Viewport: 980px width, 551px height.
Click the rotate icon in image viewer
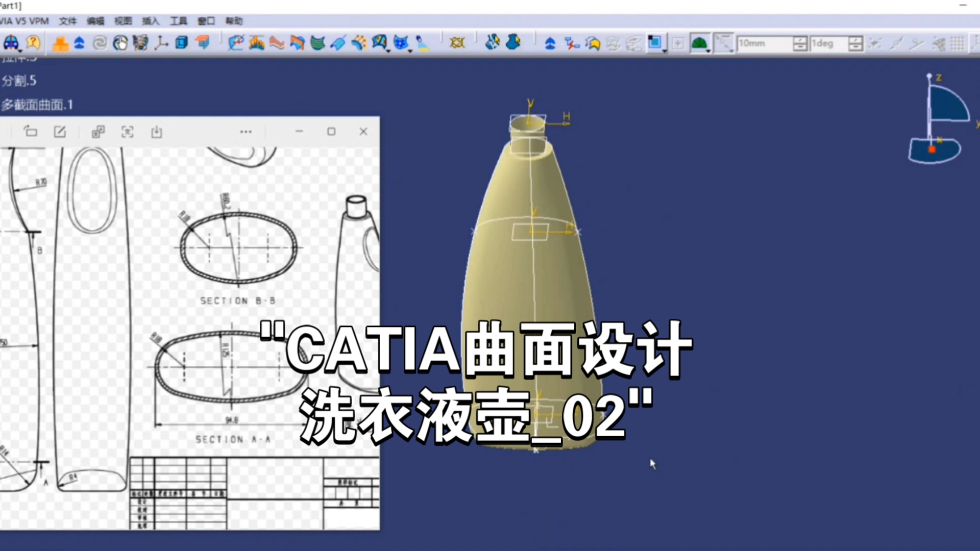click(x=31, y=132)
